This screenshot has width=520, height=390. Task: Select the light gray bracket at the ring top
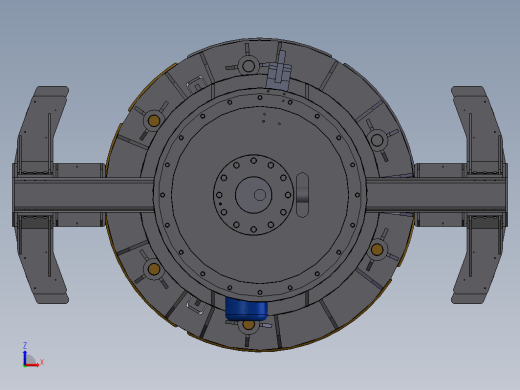[x=280, y=72]
